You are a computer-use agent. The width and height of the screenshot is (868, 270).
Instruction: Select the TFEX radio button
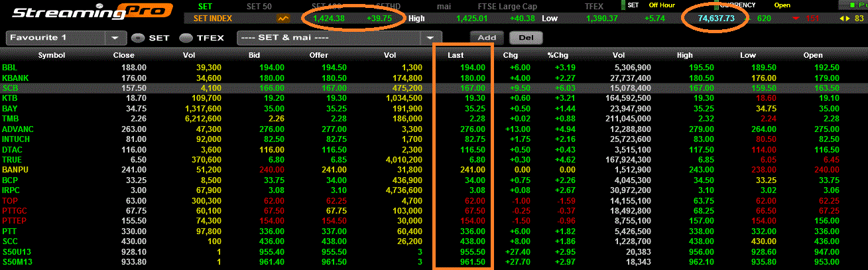[x=186, y=38]
